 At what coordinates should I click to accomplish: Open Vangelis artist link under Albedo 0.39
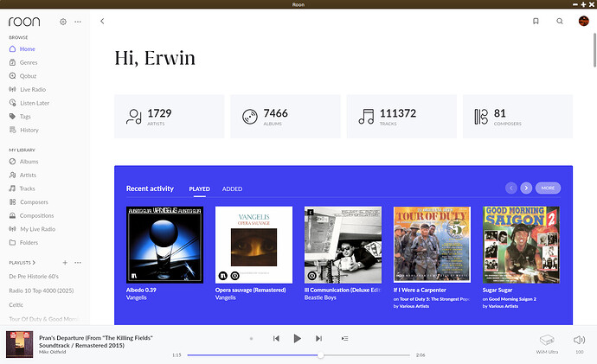[137, 297]
